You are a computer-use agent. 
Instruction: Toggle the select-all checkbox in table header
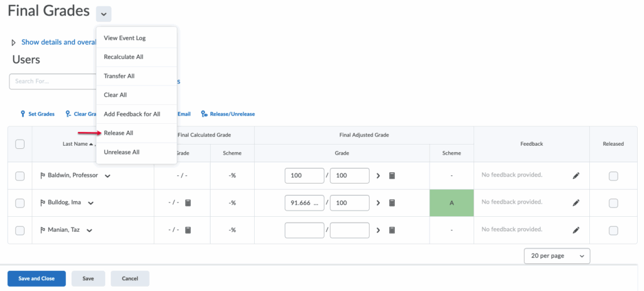pyautogui.click(x=19, y=144)
